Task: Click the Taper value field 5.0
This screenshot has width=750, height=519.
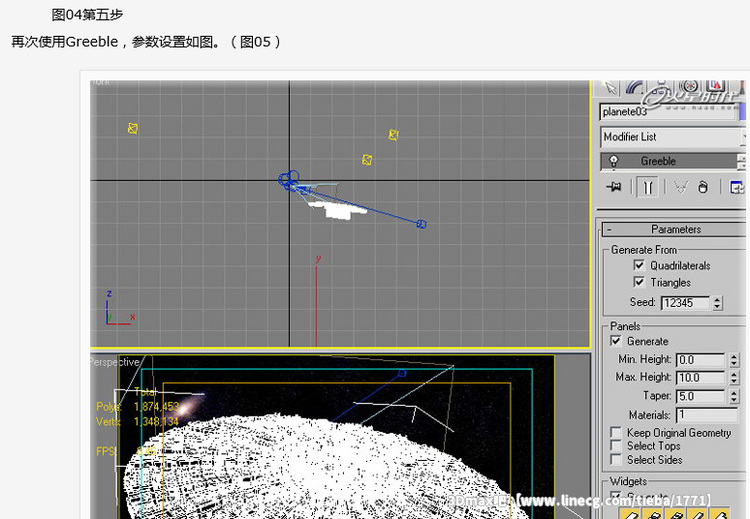Action: click(701, 396)
